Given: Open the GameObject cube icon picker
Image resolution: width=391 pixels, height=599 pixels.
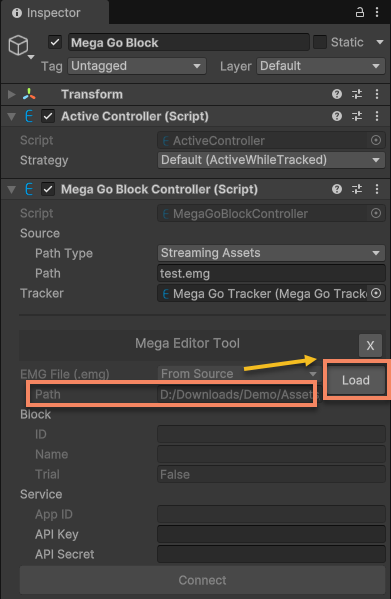Looking at the screenshot, I should tap(18, 45).
